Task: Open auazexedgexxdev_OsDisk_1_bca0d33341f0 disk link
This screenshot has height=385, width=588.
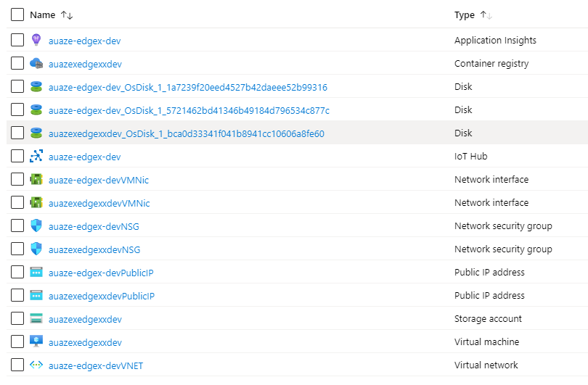Action: point(187,133)
